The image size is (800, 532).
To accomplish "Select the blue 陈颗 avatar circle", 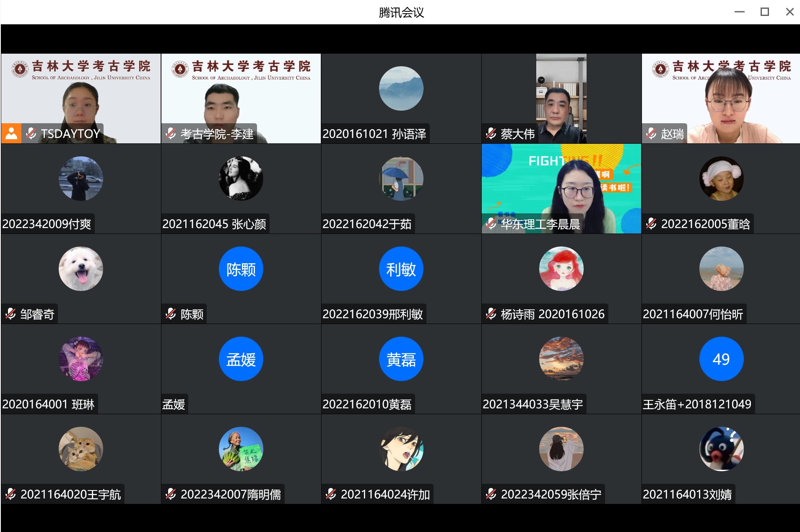I will point(241,269).
